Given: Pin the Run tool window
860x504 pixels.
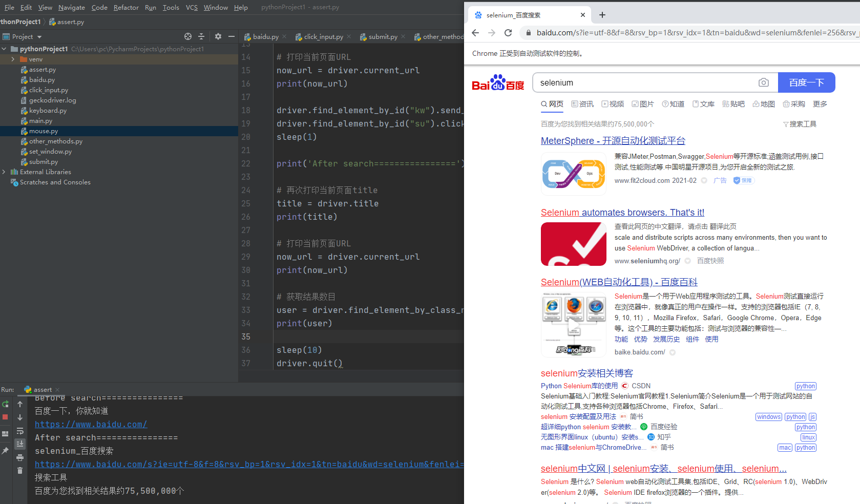Looking at the screenshot, I should tap(5, 449).
